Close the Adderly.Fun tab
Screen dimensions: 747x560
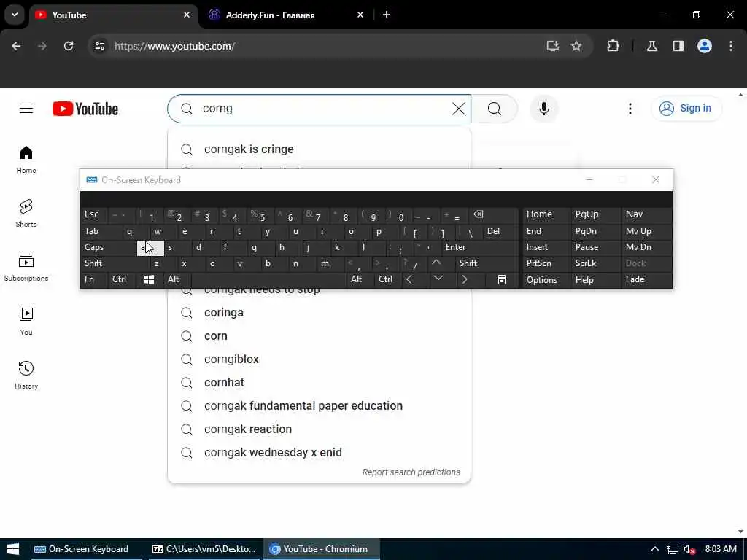point(360,15)
